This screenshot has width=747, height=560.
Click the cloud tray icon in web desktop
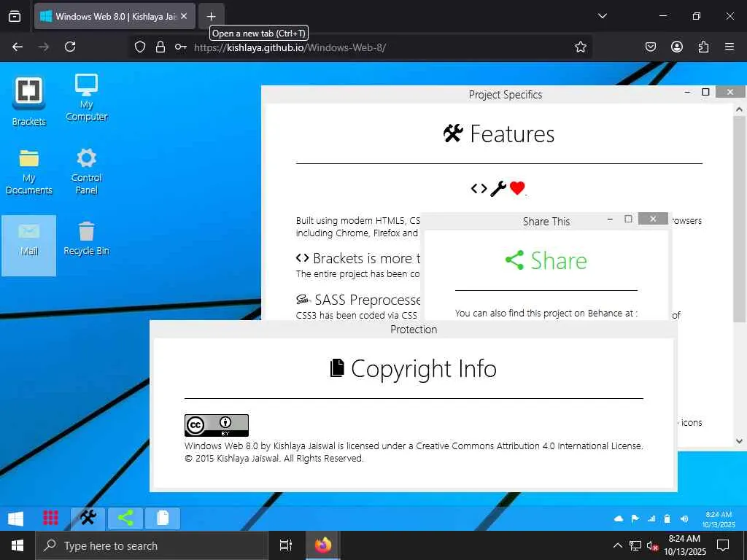pyautogui.click(x=619, y=518)
